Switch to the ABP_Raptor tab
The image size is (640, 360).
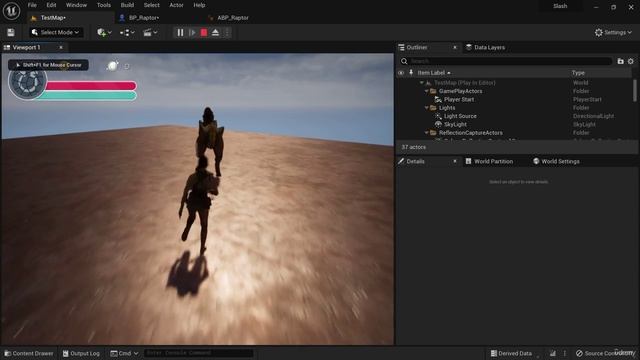pyautogui.click(x=233, y=18)
